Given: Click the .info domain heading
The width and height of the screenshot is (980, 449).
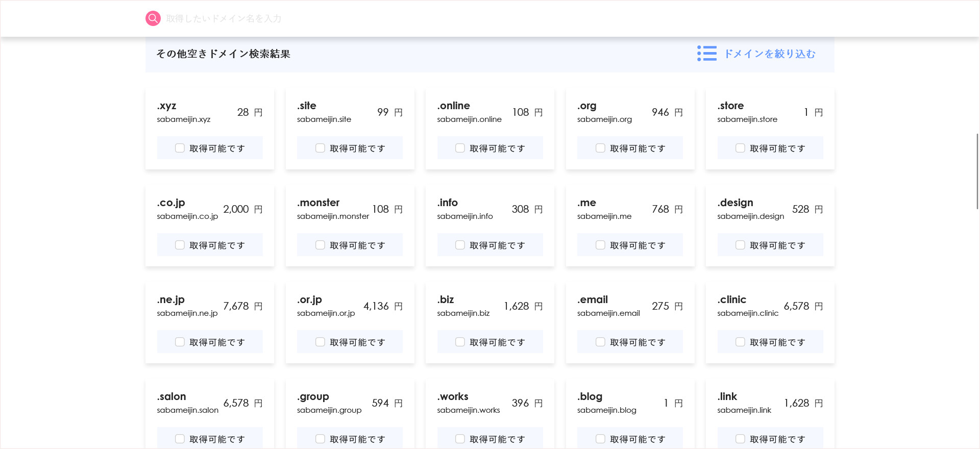Looking at the screenshot, I should [x=447, y=203].
